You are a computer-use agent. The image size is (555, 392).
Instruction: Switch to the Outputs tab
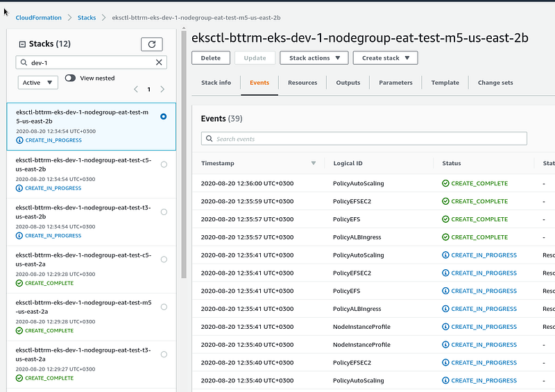pyautogui.click(x=348, y=83)
